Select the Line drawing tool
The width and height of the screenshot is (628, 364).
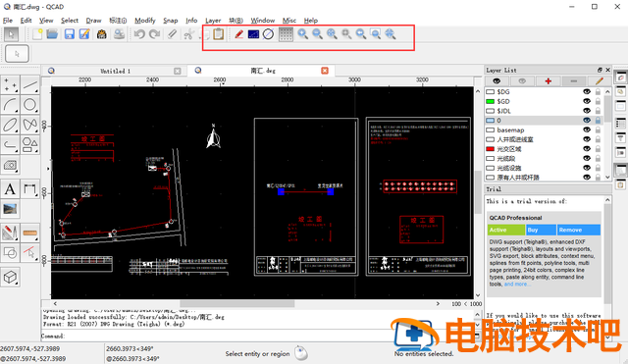[29, 85]
